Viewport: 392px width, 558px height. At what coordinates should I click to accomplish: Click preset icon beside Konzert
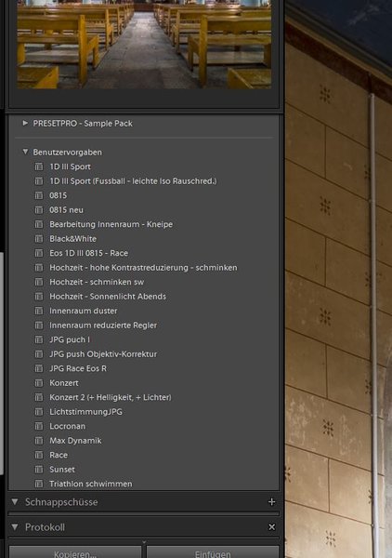pyautogui.click(x=39, y=383)
